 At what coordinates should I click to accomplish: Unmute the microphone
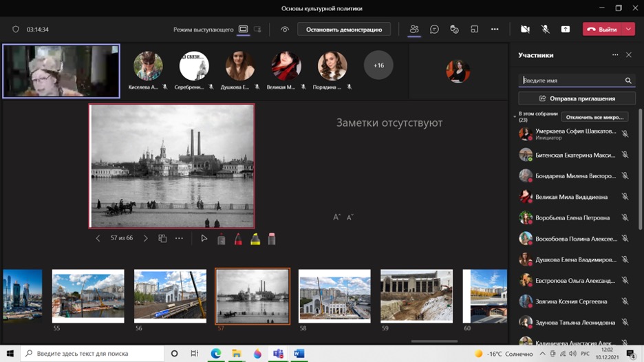coord(545,30)
